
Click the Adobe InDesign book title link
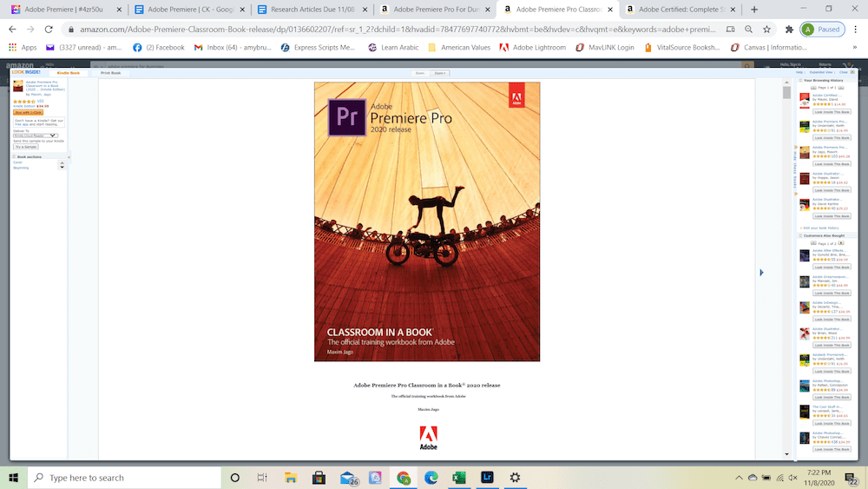(826, 303)
